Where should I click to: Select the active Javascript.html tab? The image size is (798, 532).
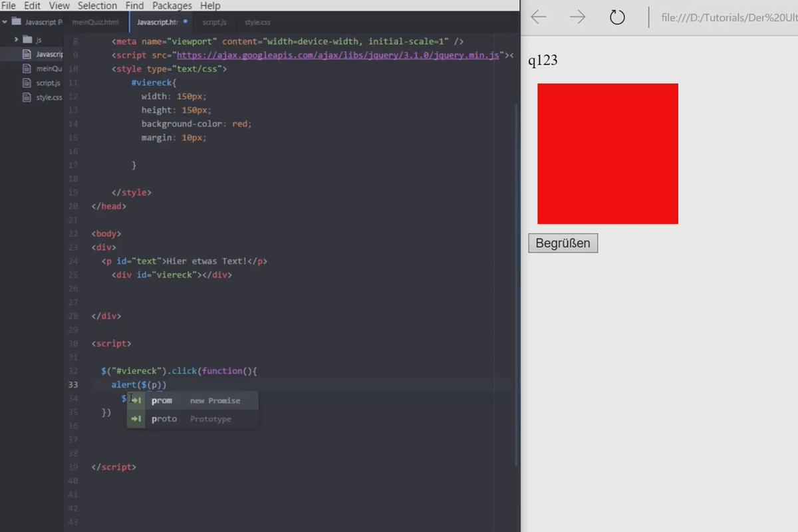[160, 22]
